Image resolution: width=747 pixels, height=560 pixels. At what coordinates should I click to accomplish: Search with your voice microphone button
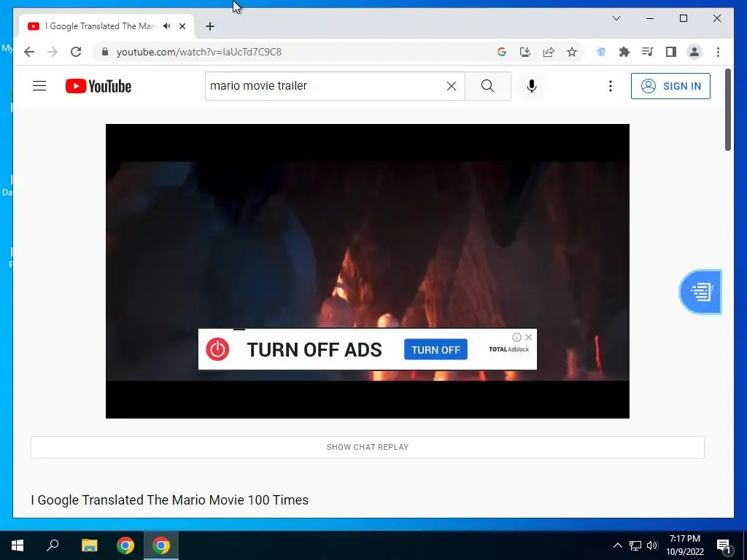pos(532,86)
